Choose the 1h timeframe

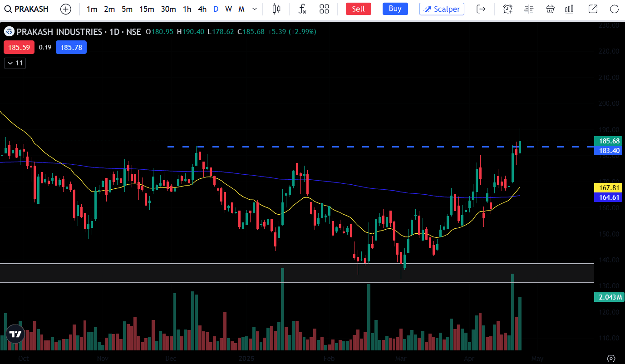(187, 9)
